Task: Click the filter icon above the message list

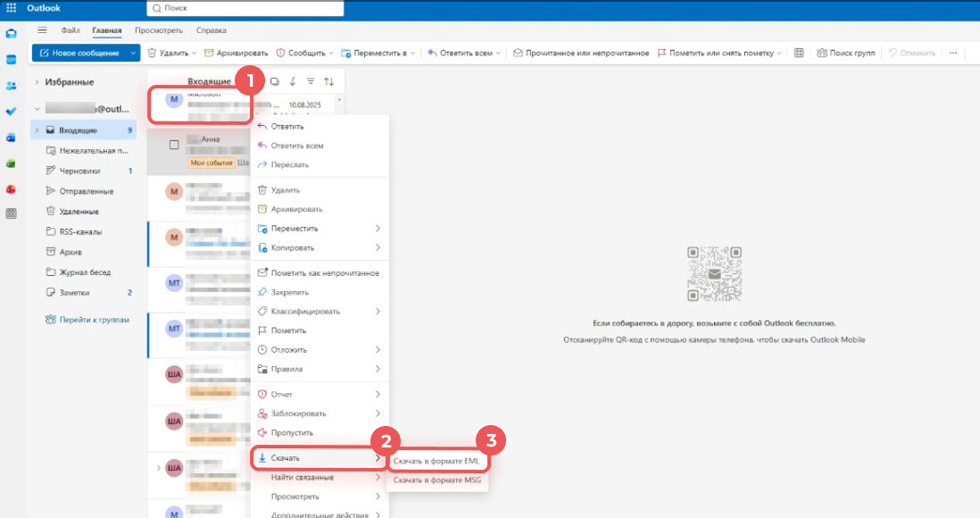Action: coord(311,81)
